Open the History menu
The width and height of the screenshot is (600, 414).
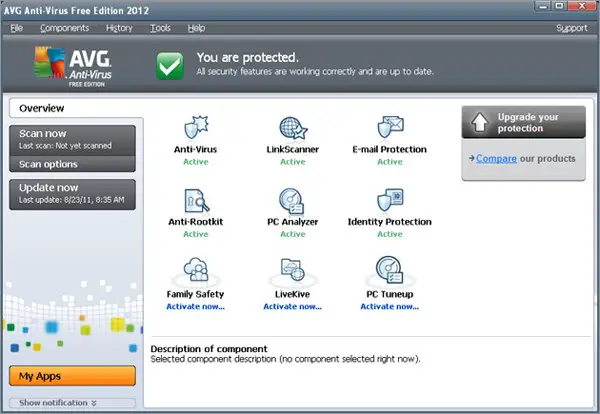click(x=119, y=28)
